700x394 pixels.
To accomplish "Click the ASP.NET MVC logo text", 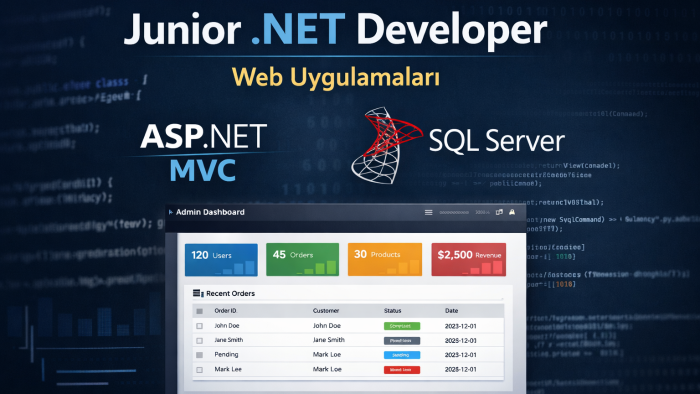I will point(204,152).
